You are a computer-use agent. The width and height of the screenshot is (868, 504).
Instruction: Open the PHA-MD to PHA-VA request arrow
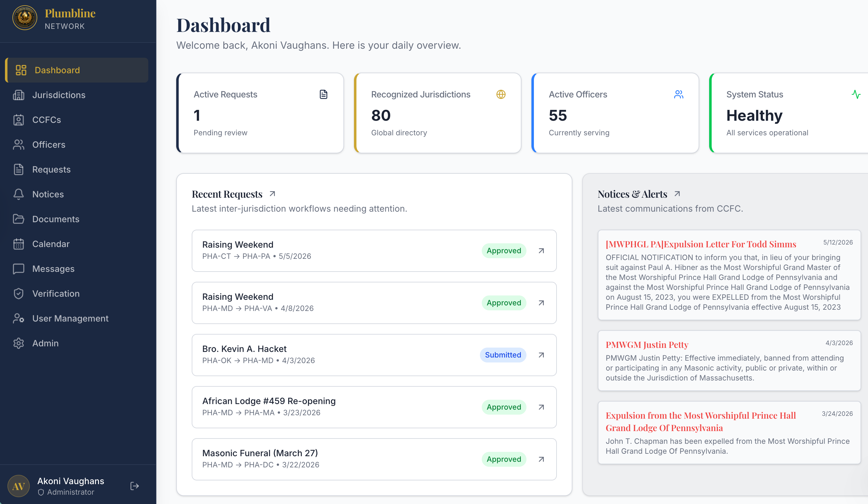tap(541, 303)
